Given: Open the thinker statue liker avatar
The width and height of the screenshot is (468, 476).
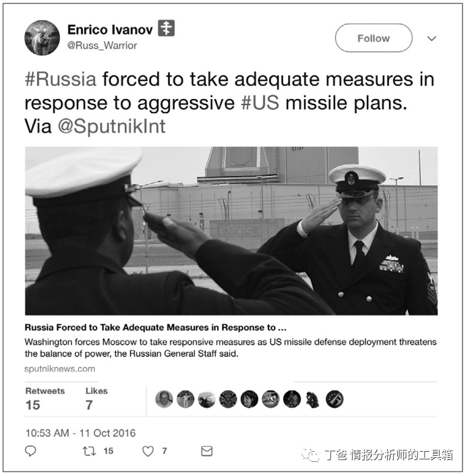Looking at the screenshot, I should point(313,399).
